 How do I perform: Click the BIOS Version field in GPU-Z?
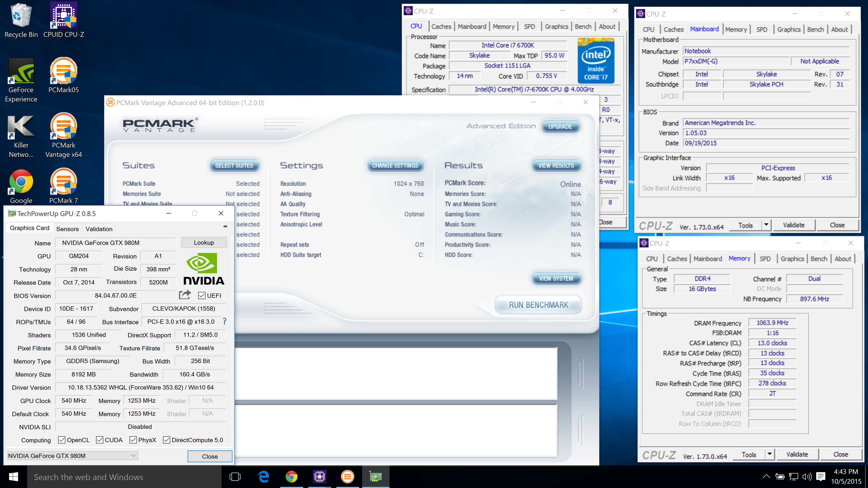[116, 295]
